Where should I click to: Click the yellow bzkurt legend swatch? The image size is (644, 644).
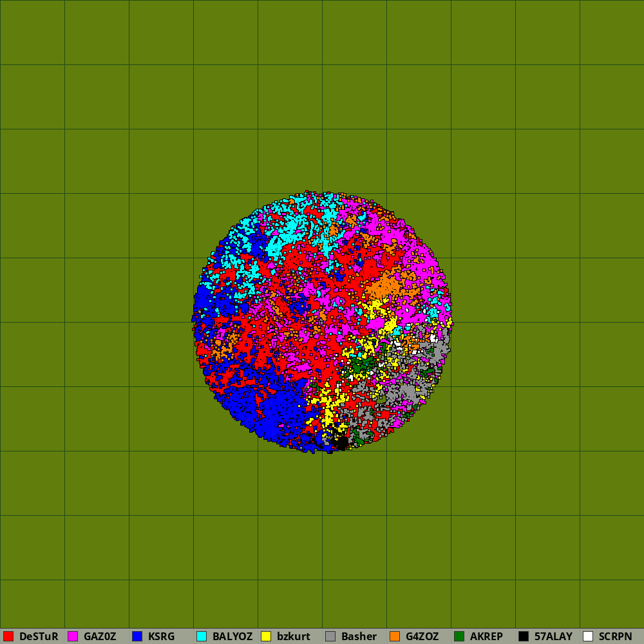[266, 636]
